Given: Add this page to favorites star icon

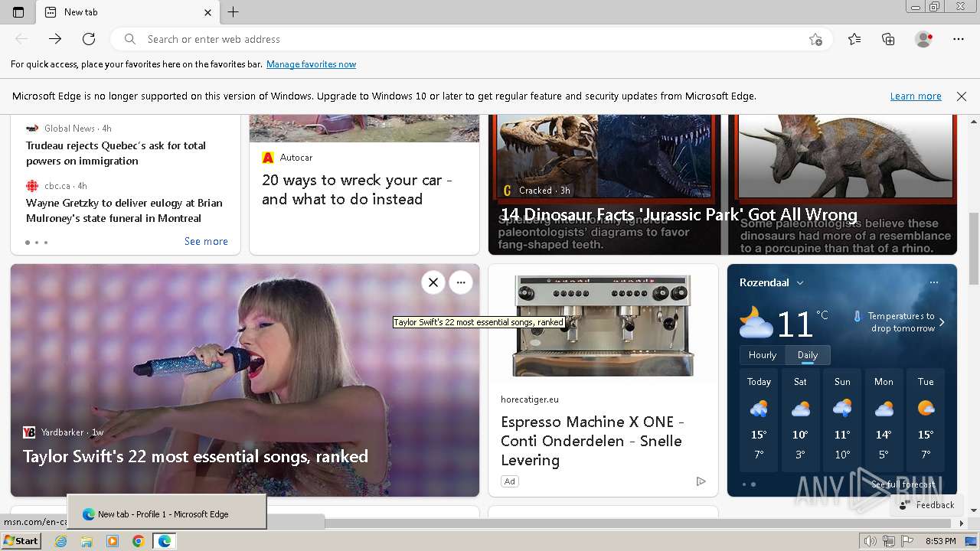Looking at the screenshot, I should tap(816, 39).
